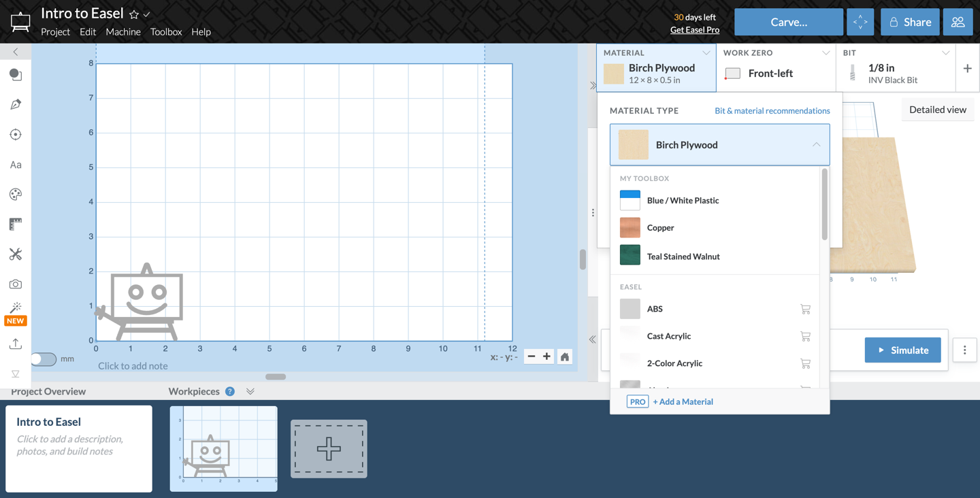Star the Intro to Easel project
This screenshot has width=980, height=498.
tap(134, 14)
